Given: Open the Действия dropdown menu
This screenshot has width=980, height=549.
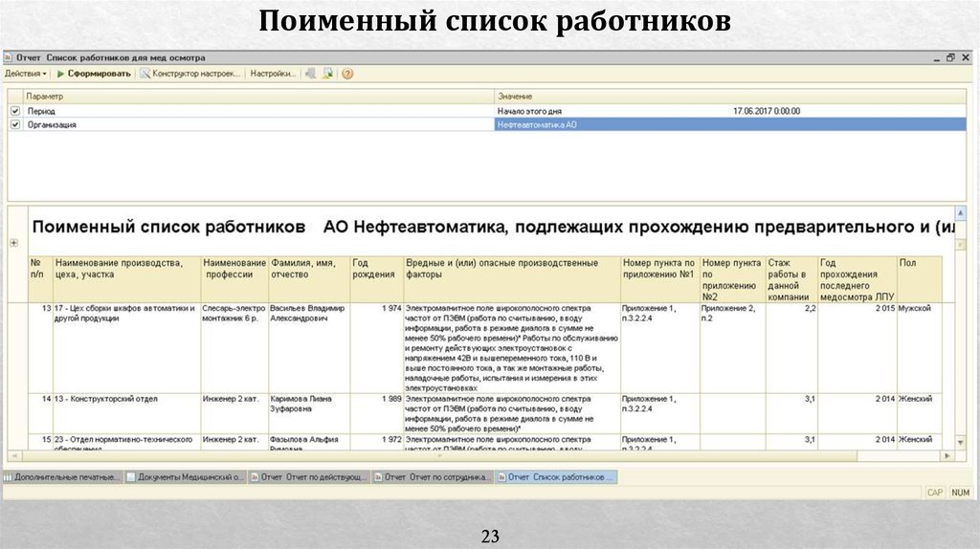Looking at the screenshot, I should click(x=26, y=74).
